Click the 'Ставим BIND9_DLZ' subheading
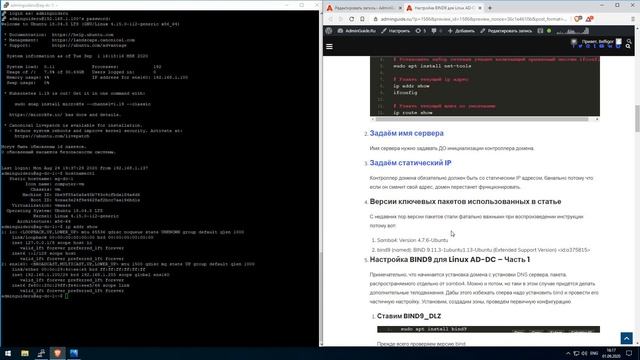 [x=409, y=316]
